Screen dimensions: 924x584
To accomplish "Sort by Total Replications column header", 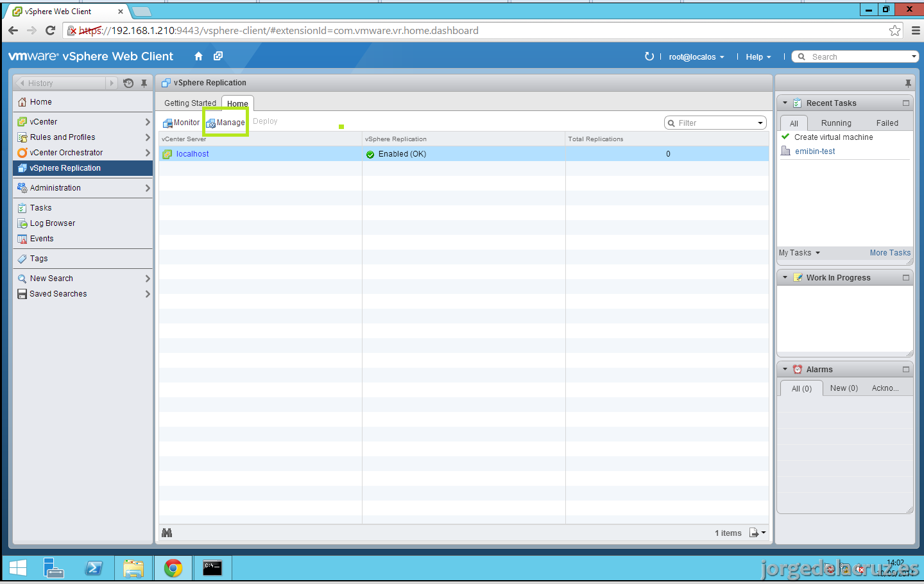I will 667,139.
